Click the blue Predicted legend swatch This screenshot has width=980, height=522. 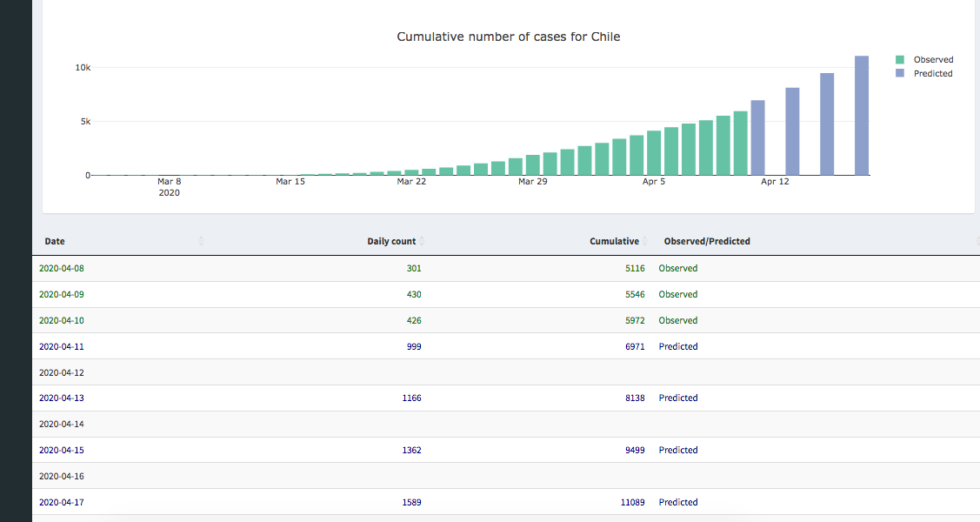(900, 74)
